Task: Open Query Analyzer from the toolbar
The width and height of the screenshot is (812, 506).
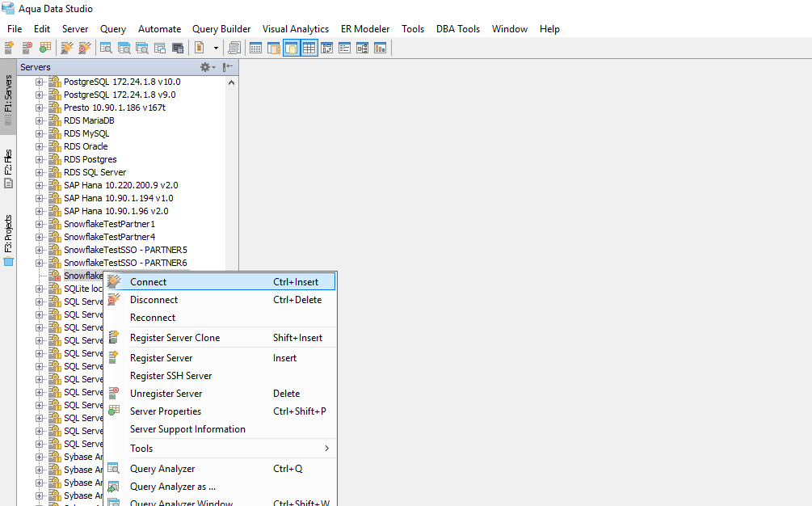Action: (106, 48)
